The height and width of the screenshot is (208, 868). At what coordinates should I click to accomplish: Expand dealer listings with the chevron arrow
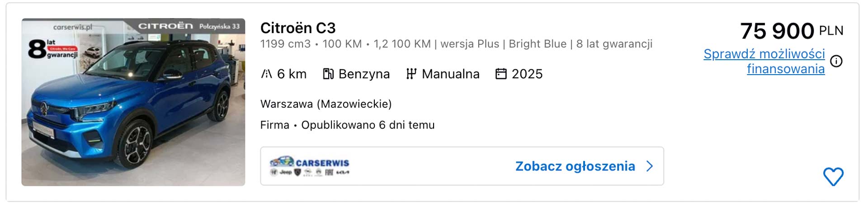[650, 166]
